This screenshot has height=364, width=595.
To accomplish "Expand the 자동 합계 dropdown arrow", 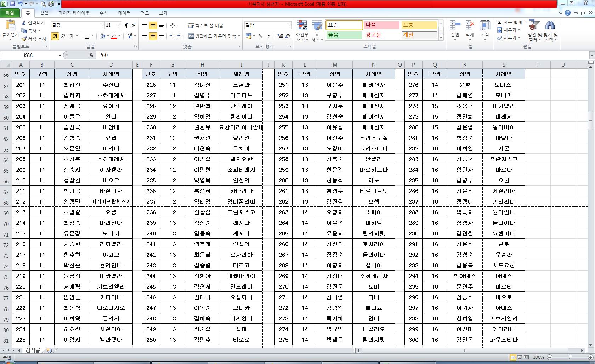I will (x=525, y=22).
